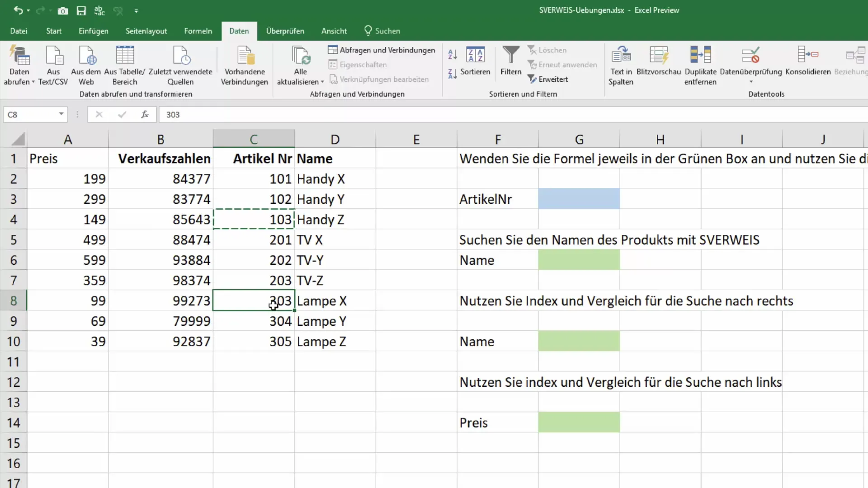This screenshot has height=488, width=868.
Task: Click the Name Box showing C8
Action: pyautogui.click(x=31, y=114)
